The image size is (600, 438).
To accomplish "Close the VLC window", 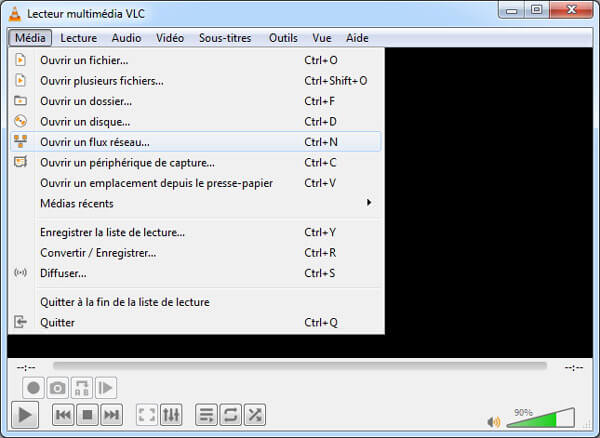I will 571,10.
